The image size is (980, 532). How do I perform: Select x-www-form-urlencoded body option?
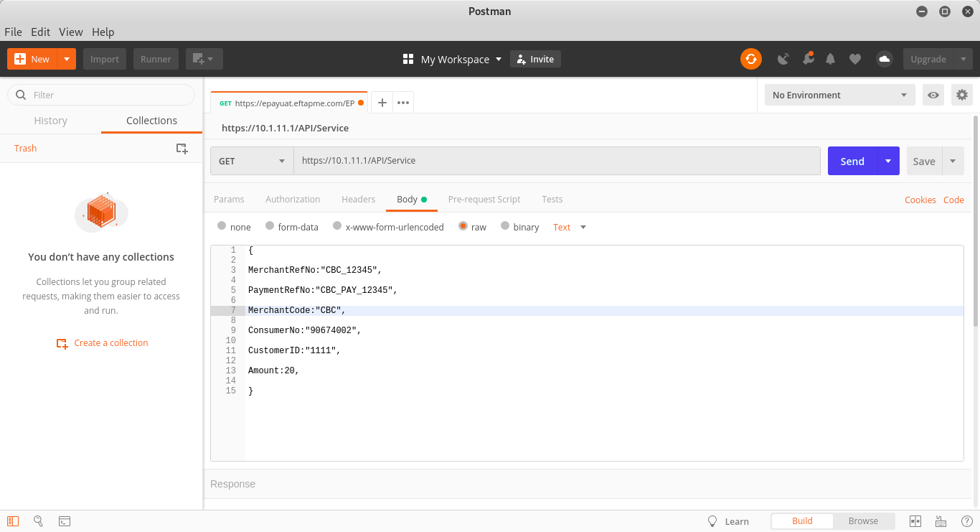click(337, 226)
